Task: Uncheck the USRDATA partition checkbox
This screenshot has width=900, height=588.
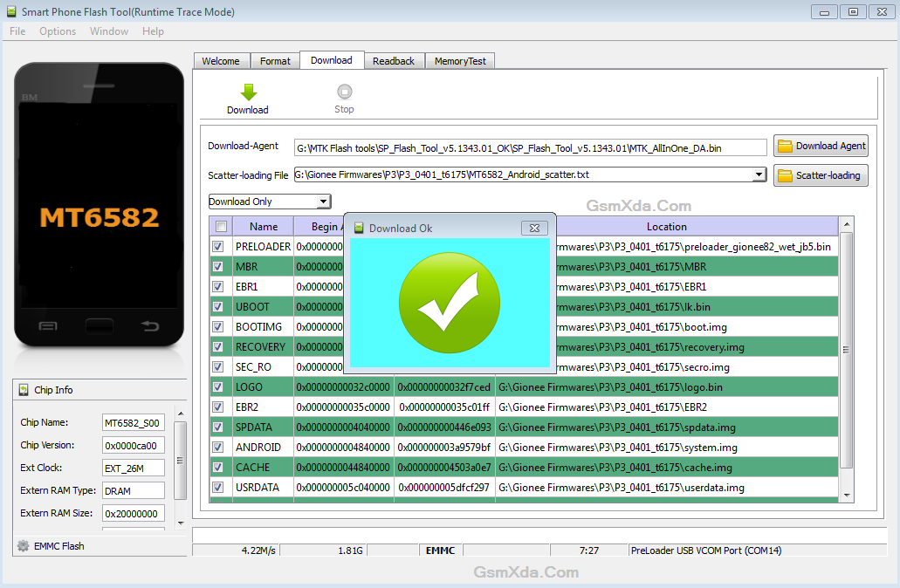Action: click(218, 488)
